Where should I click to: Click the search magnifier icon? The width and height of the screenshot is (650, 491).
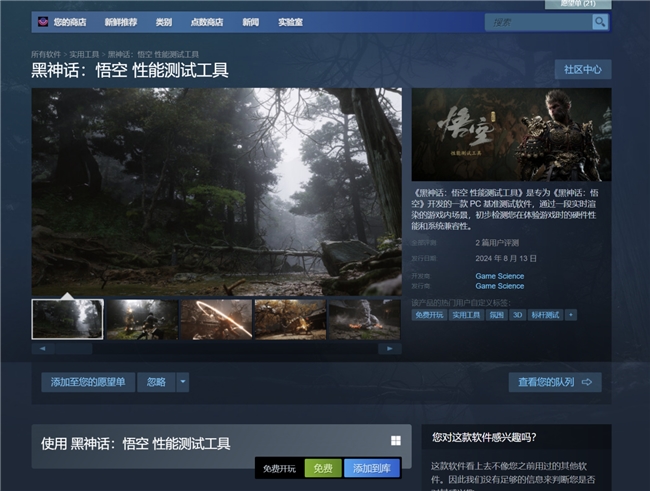599,21
